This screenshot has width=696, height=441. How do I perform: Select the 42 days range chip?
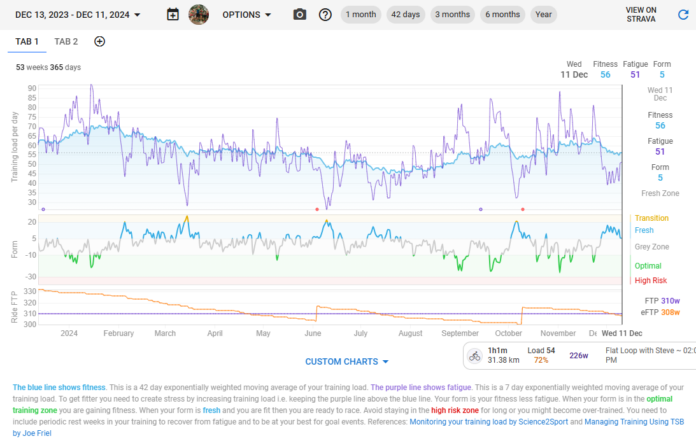(x=406, y=15)
